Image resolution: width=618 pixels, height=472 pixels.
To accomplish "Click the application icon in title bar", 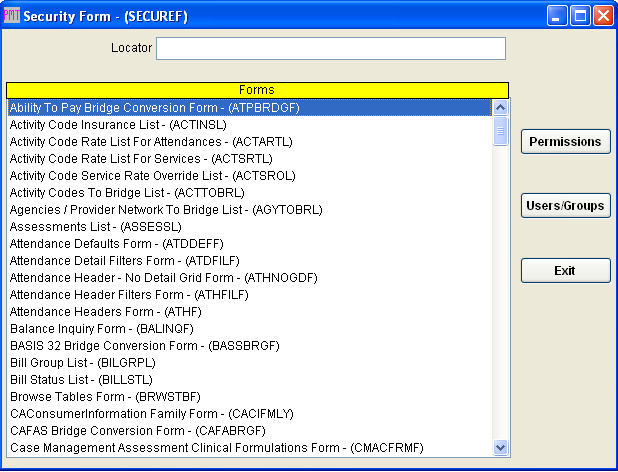I will 11,16.
